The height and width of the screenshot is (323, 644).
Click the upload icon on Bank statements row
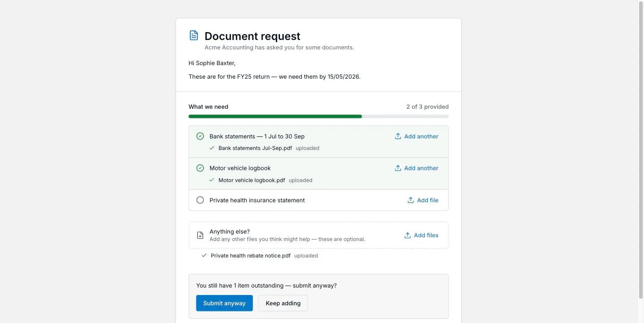[398, 136]
